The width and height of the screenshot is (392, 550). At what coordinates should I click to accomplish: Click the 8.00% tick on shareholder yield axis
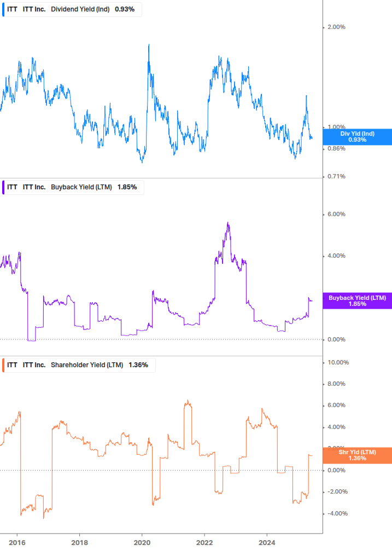pos(336,384)
